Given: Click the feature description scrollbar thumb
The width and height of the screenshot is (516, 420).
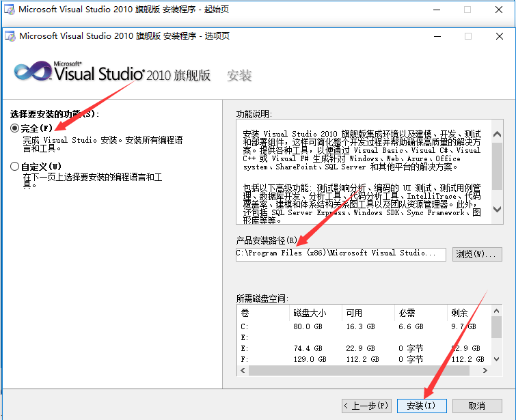Looking at the screenshot, I should [x=498, y=166].
